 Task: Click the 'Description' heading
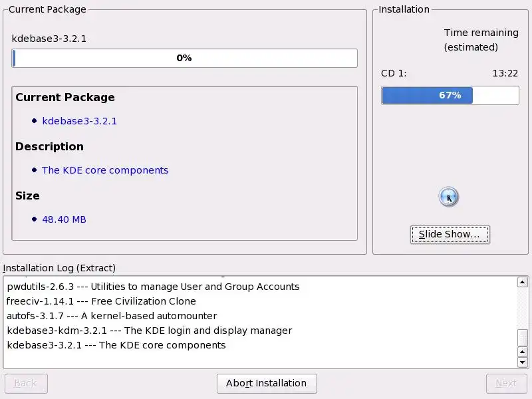(x=49, y=146)
